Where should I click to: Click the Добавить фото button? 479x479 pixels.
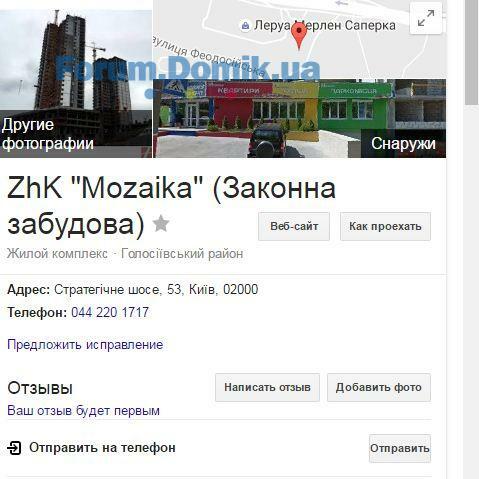click(379, 387)
